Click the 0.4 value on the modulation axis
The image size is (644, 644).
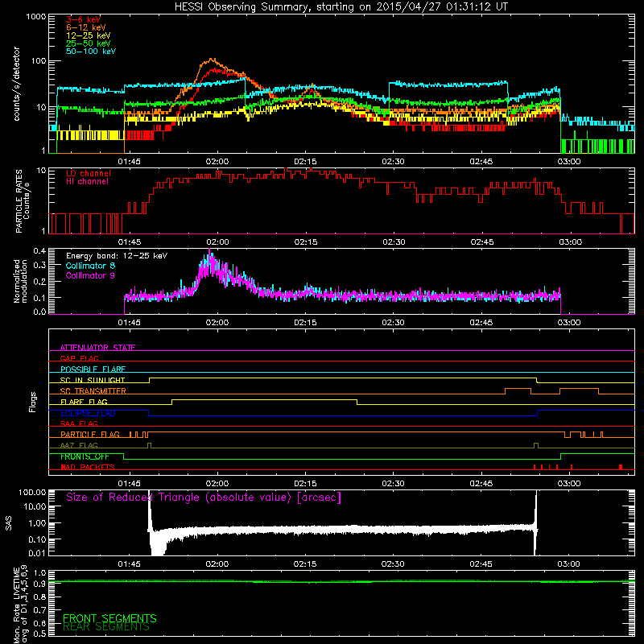click(39, 250)
